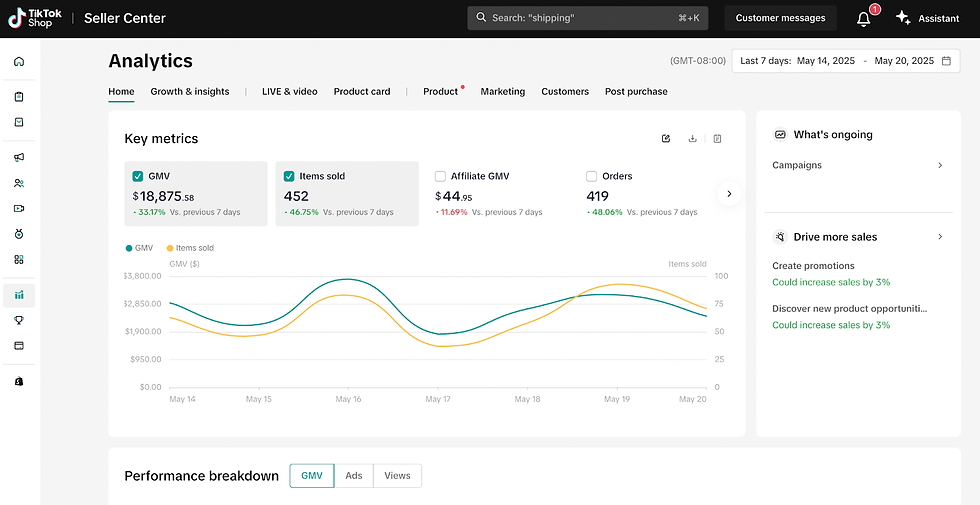The image size is (980, 505).
Task: Open the Product card tab
Action: pyautogui.click(x=362, y=91)
